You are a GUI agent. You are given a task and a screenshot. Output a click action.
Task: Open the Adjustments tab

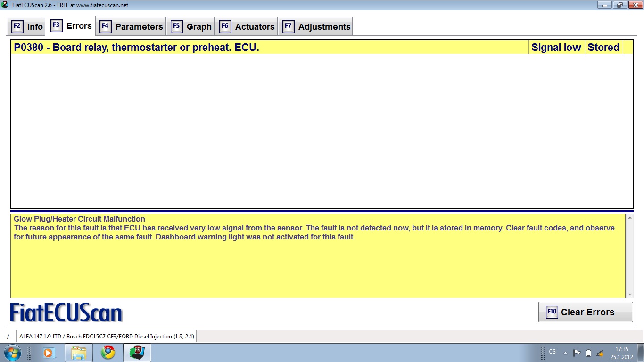point(316,26)
